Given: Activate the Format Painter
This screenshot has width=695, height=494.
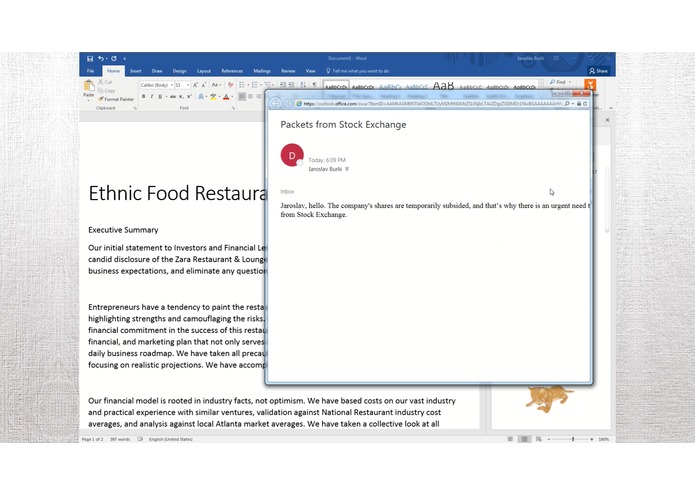Looking at the screenshot, I should click(x=116, y=99).
